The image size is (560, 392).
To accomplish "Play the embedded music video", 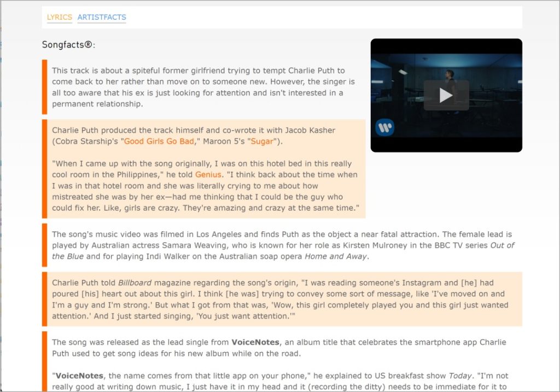I will 446,95.
